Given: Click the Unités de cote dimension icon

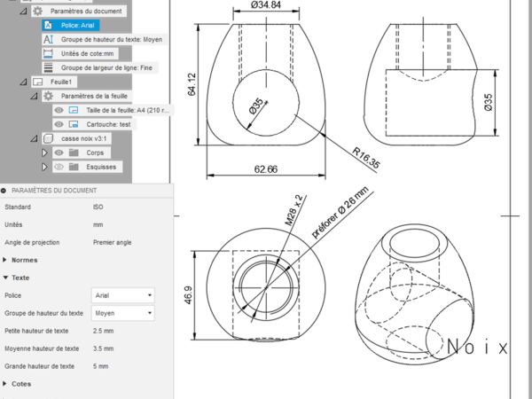Looking at the screenshot, I should 48,54.
